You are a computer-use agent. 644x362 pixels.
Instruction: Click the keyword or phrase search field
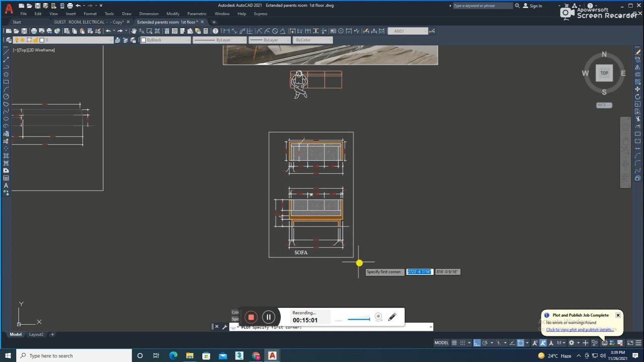(x=482, y=6)
